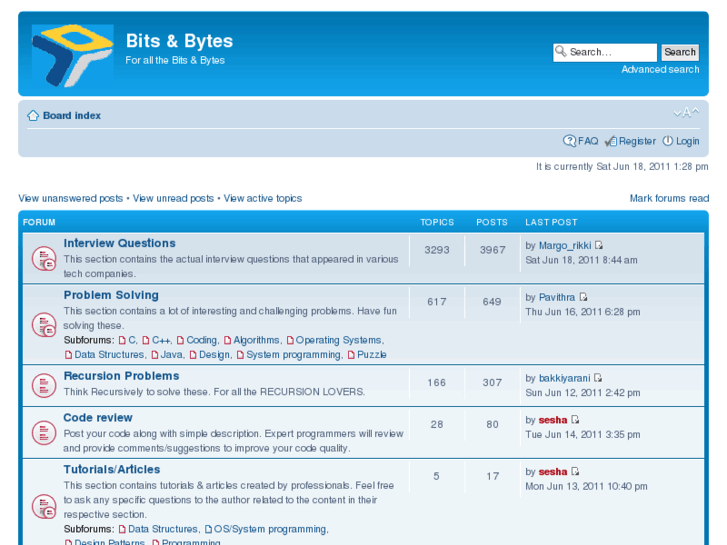Click the Login power icon
The image size is (727, 545).
point(668,141)
